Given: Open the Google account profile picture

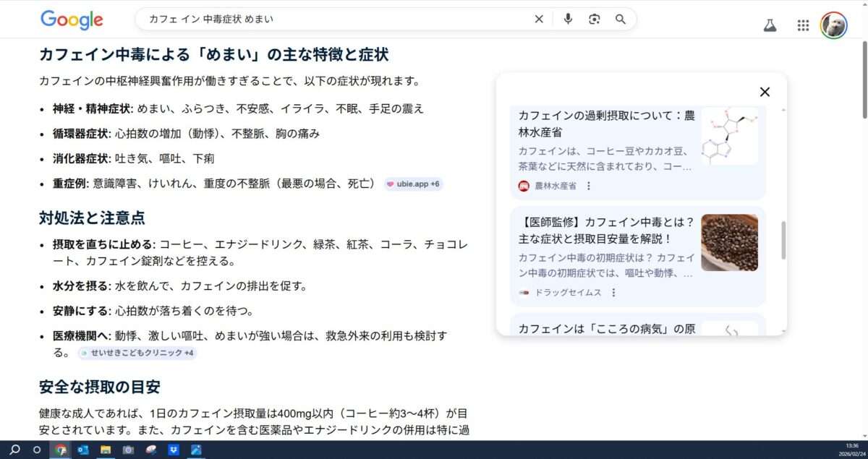Looking at the screenshot, I should click(x=833, y=25).
